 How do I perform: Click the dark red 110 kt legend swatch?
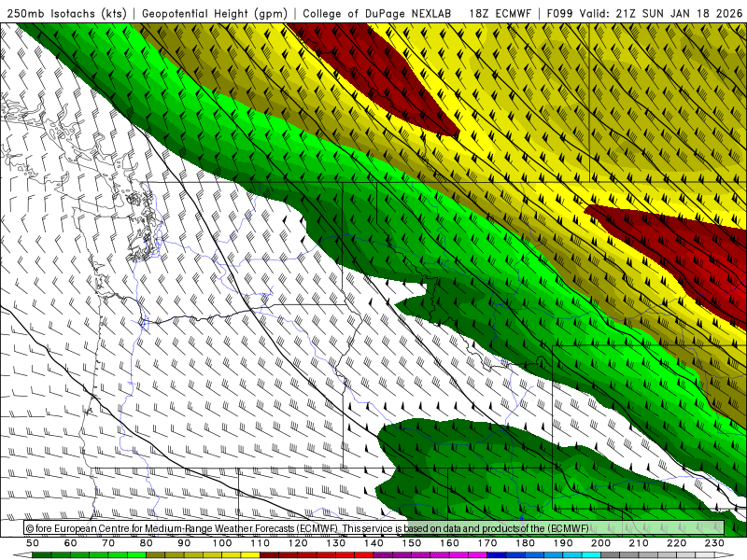(269, 555)
